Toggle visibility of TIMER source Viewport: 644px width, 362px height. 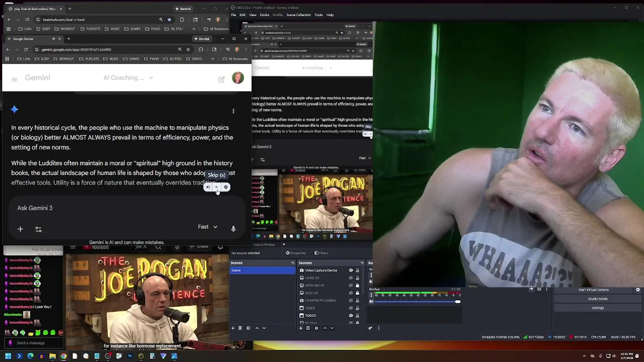click(351, 308)
